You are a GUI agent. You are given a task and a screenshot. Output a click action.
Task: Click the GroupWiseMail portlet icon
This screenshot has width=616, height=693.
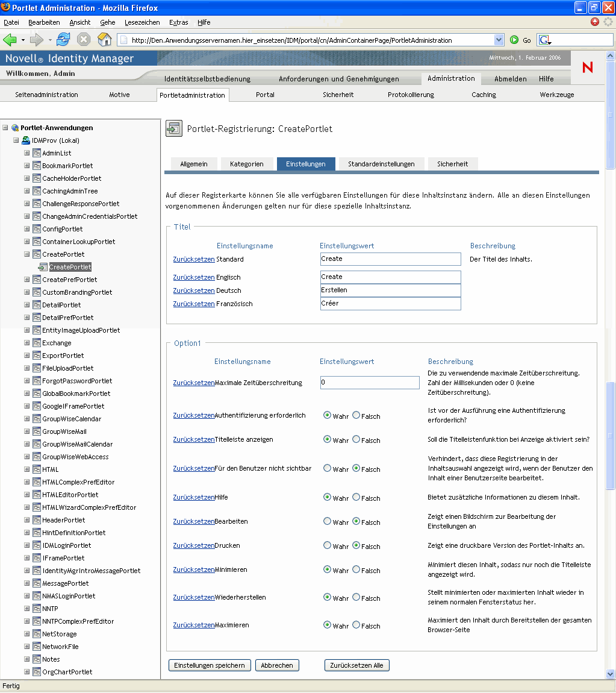click(x=37, y=431)
